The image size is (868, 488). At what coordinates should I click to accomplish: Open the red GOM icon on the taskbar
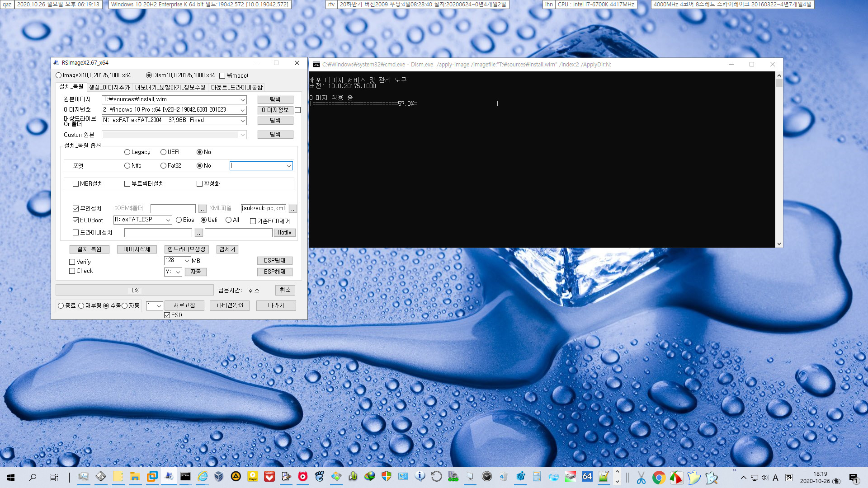click(269, 477)
